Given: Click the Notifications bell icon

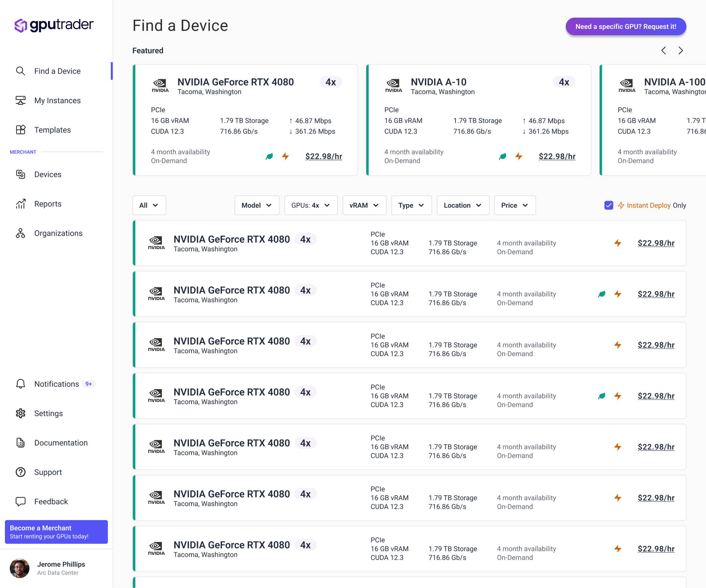Looking at the screenshot, I should pyautogui.click(x=21, y=384).
